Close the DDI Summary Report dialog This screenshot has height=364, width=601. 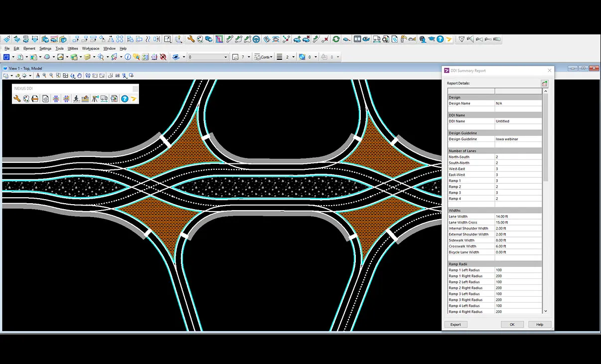pos(550,71)
